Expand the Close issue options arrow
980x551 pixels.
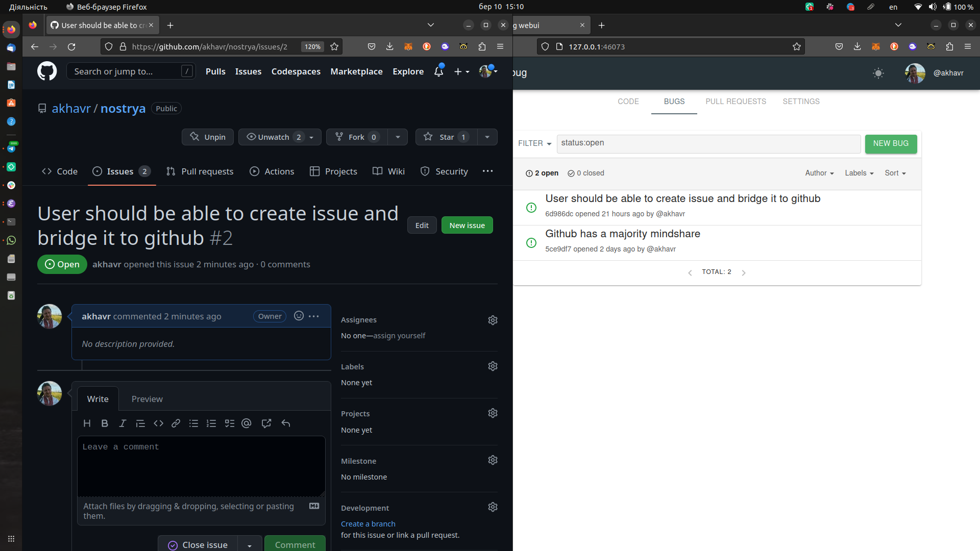[250, 545]
